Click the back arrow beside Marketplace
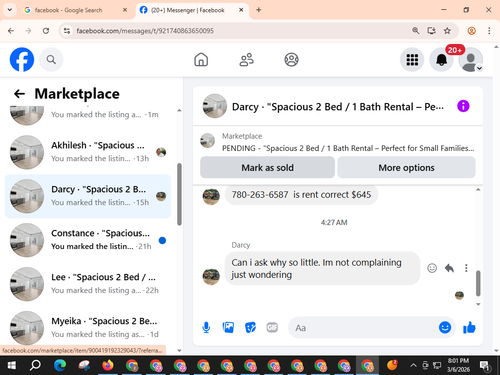Image resolution: width=500 pixels, height=375 pixels. tap(19, 94)
